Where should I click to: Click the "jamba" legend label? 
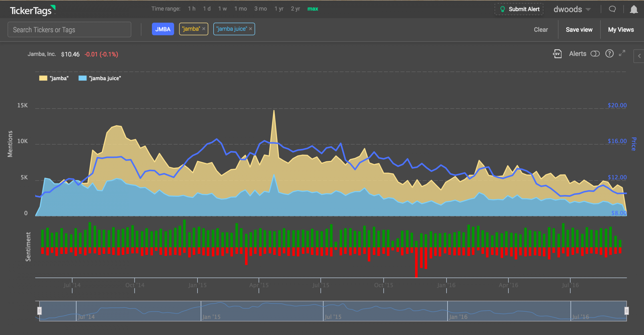[x=59, y=78]
